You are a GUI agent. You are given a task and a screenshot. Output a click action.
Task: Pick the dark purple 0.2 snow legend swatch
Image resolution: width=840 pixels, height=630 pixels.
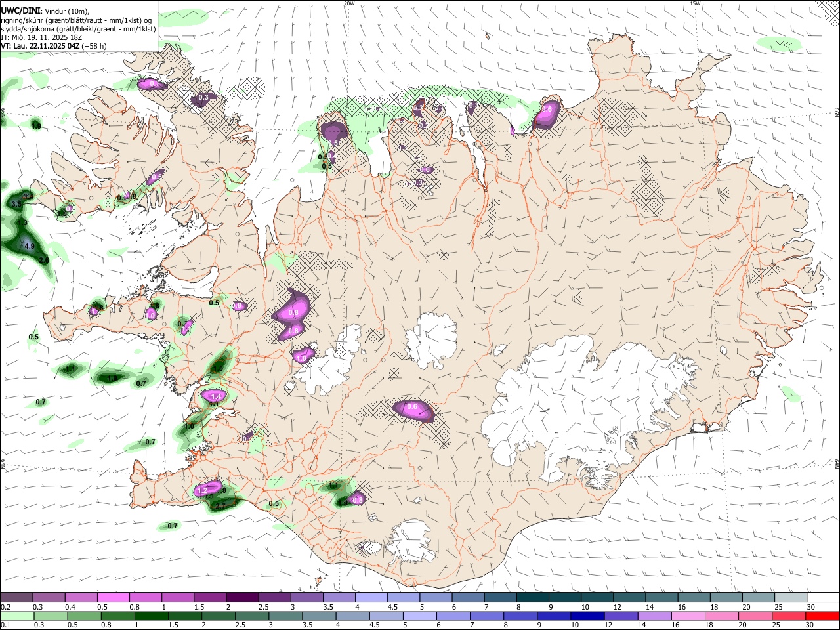16,598
